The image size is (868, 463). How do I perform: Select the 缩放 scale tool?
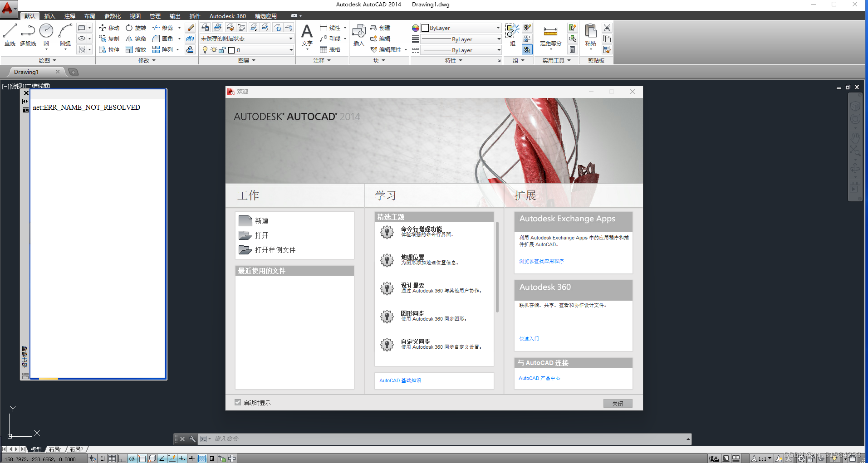pyautogui.click(x=136, y=49)
